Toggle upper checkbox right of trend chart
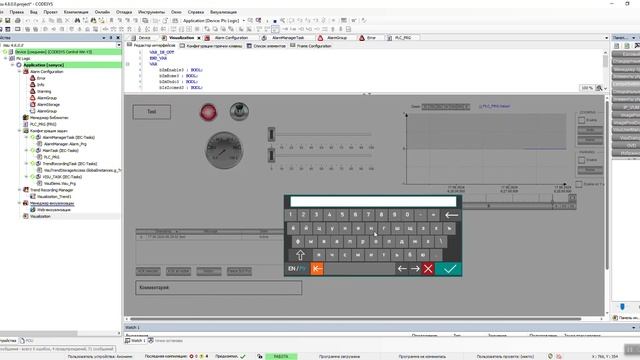This screenshot has width=640, height=360. click(x=581, y=120)
